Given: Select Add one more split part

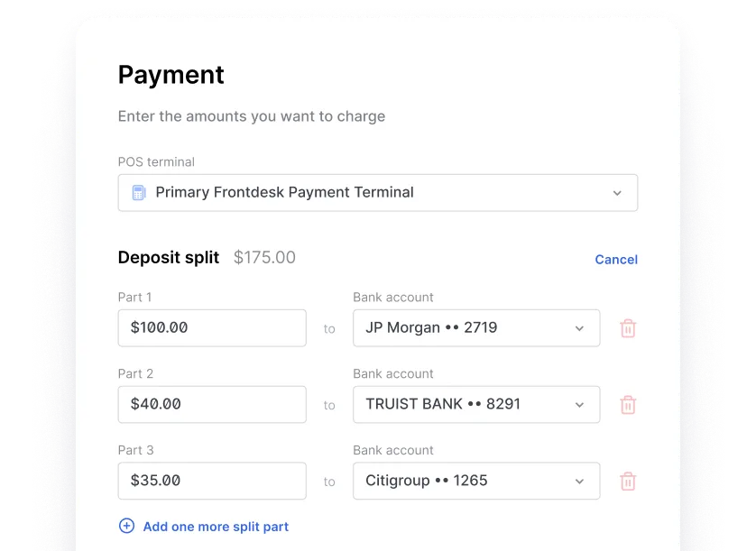Looking at the screenshot, I should (216, 526).
